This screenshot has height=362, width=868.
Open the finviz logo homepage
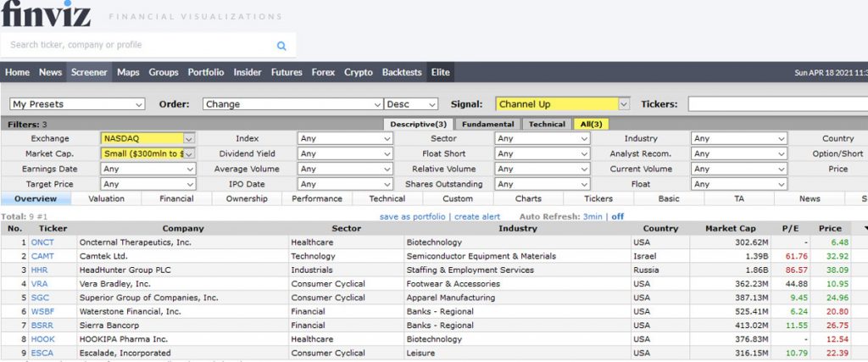click(x=46, y=14)
